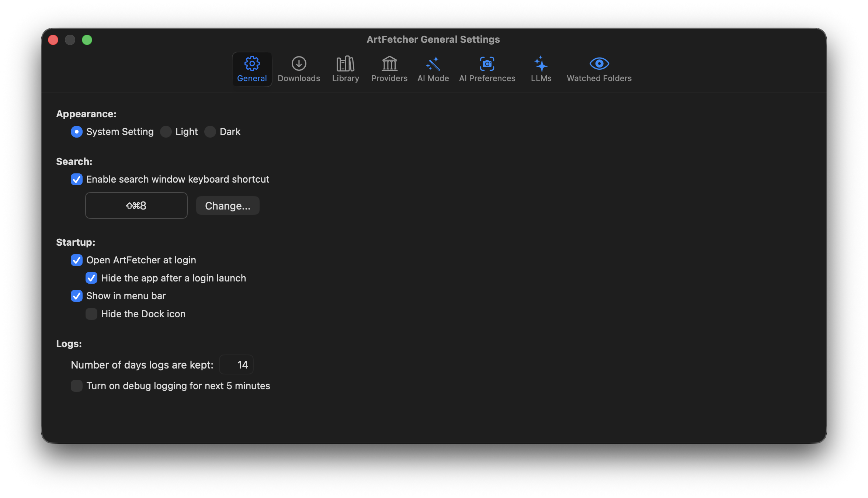The width and height of the screenshot is (868, 498).
Task: Close the ArtFetcher settings window
Action: (x=53, y=39)
